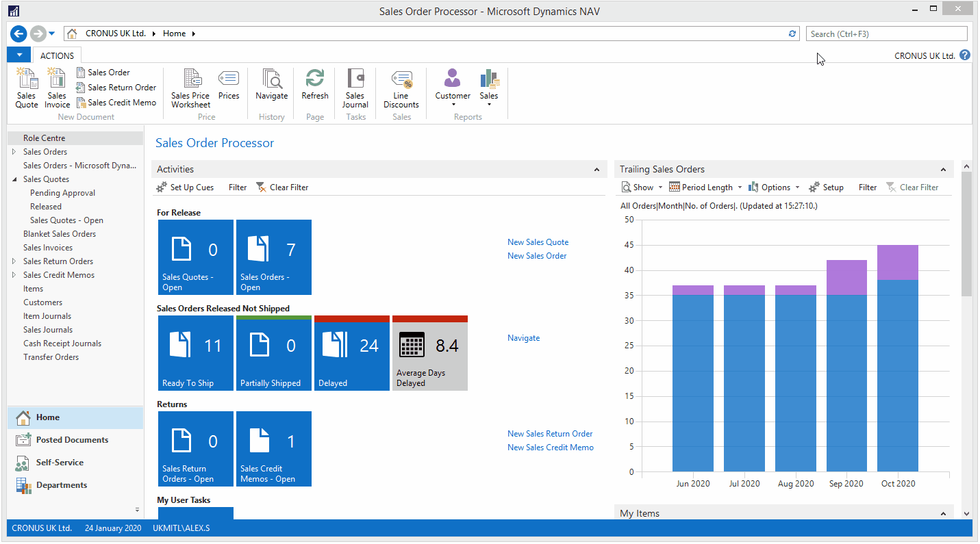Go forward with the navigation arrow

(x=38, y=34)
